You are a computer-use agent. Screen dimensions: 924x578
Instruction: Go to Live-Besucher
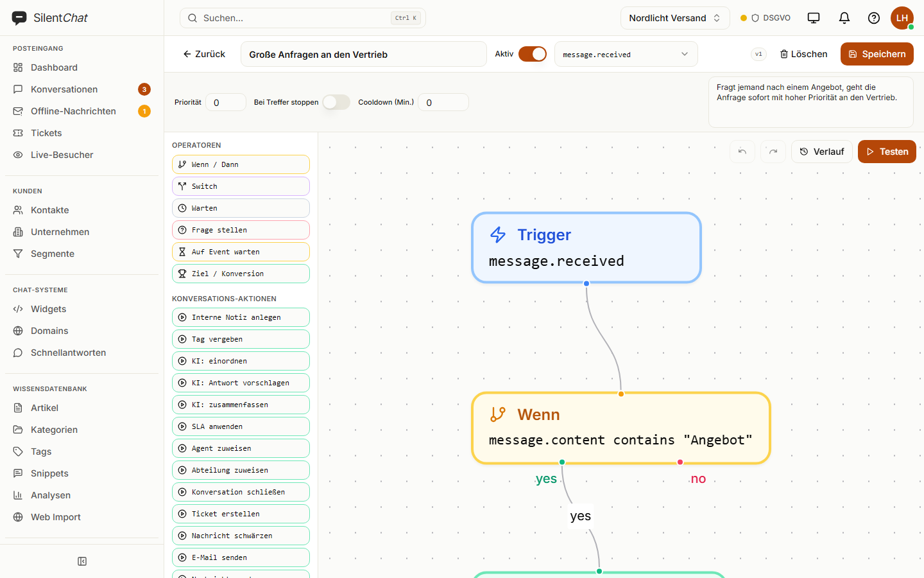click(x=81, y=155)
